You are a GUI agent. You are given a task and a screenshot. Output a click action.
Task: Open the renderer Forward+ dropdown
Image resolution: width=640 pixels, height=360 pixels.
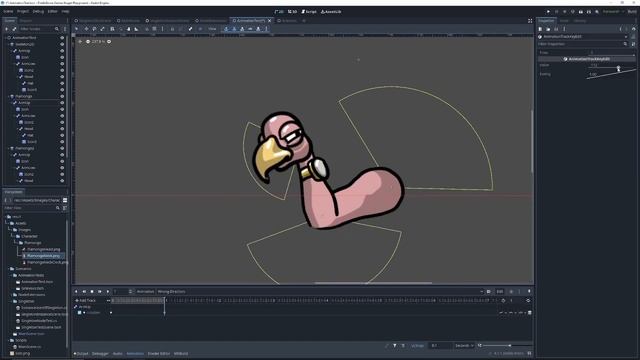(x=613, y=12)
